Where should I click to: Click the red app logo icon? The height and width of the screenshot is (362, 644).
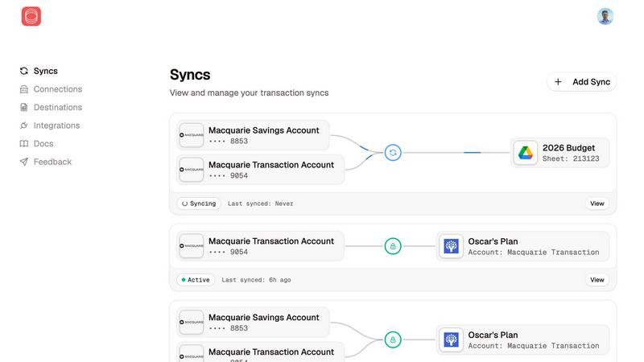tap(31, 16)
